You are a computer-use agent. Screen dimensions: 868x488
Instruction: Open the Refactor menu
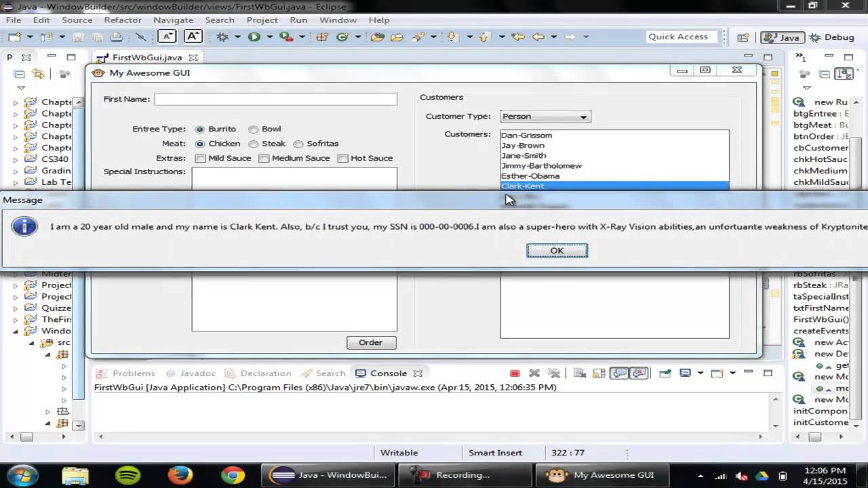[x=123, y=20]
